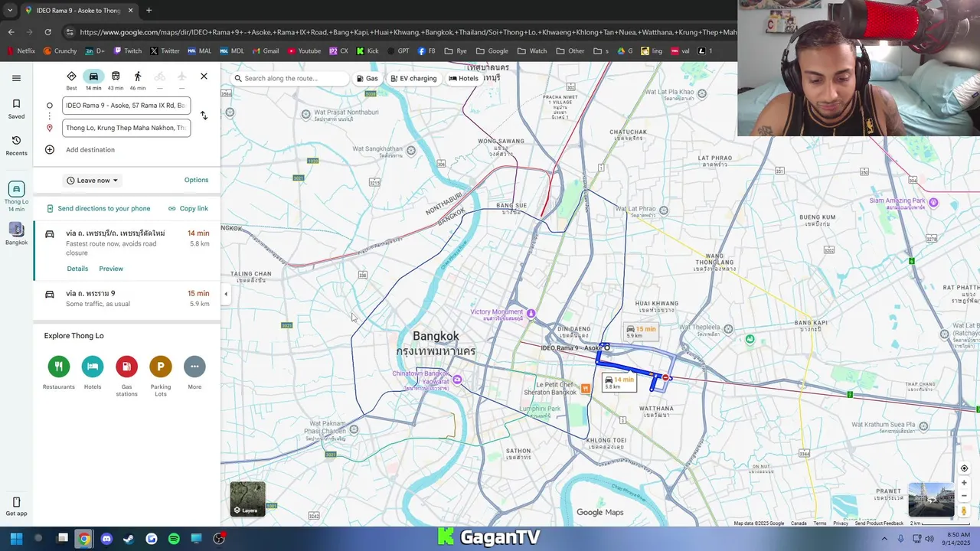The image size is (980, 551).
Task: Open Details for the 14 min route
Action: coord(77,269)
